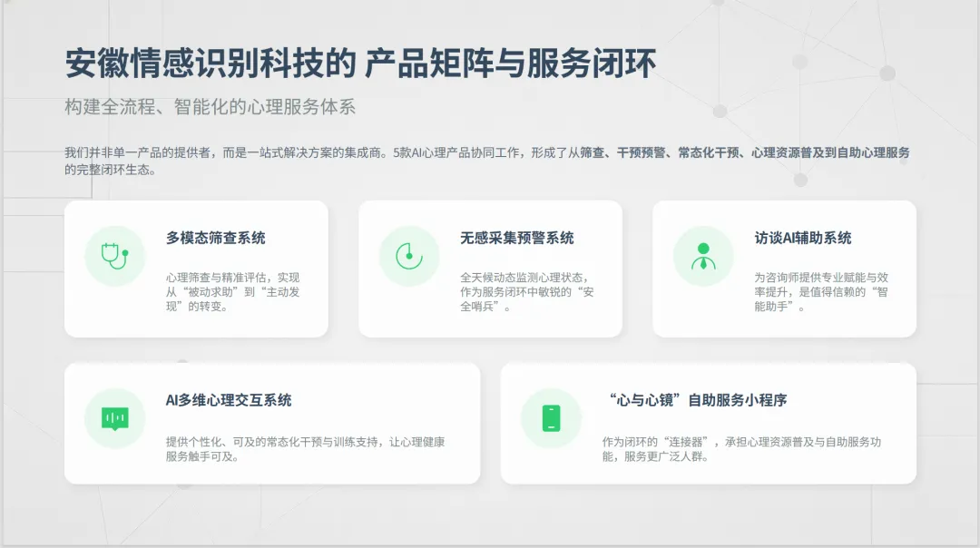
Task: Click the description 提供个性化、可及的常态化干预
Action: point(305,449)
